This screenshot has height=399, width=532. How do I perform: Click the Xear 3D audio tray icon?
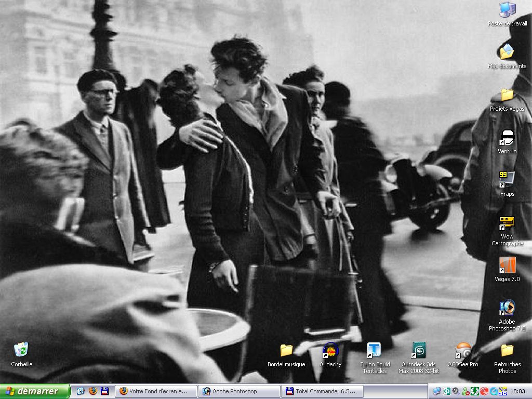(x=503, y=392)
